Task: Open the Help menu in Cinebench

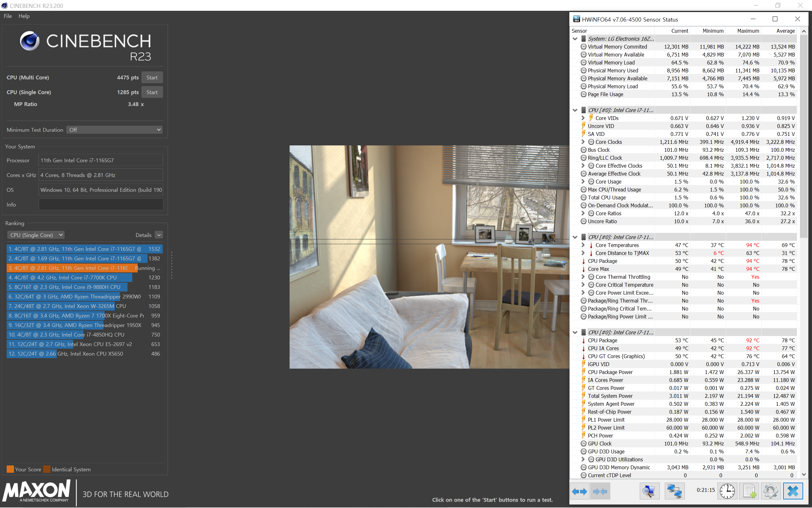Action: click(x=24, y=16)
